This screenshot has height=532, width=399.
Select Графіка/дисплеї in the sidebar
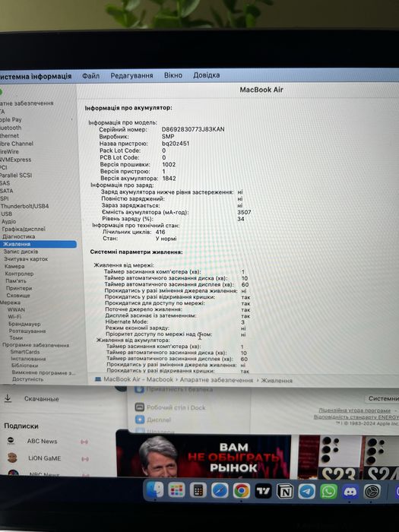(24, 229)
